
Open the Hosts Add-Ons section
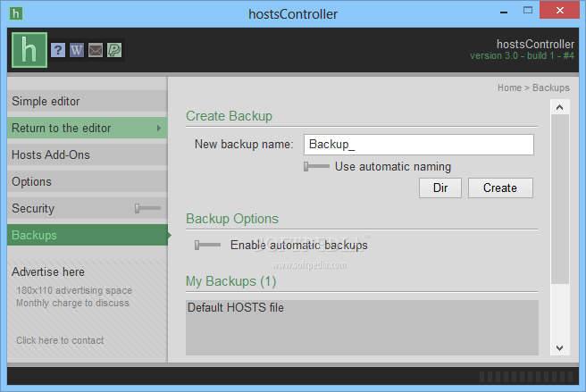coord(87,154)
